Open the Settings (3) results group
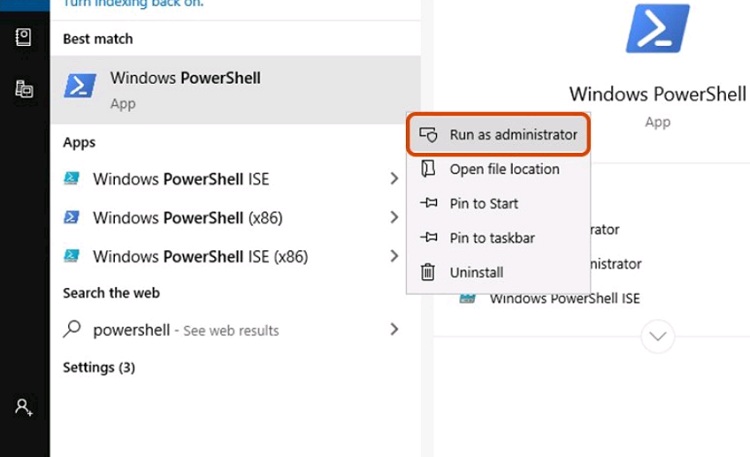750x457 pixels. click(99, 368)
